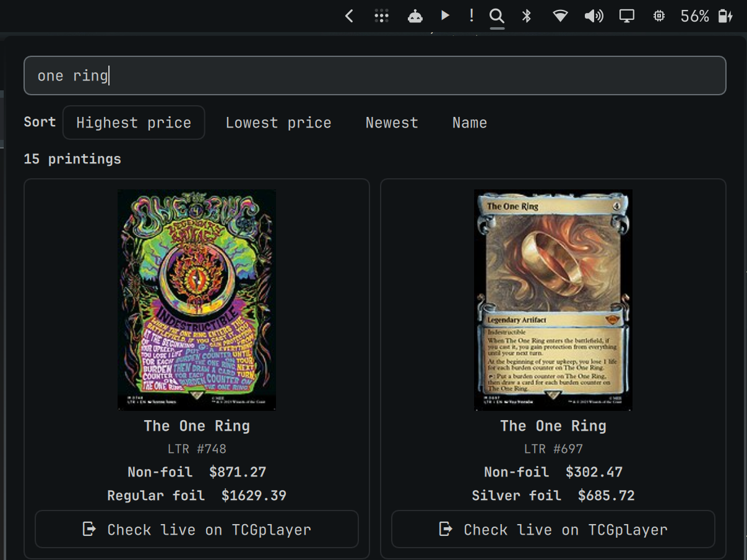747x560 pixels.
Task: Click the back chevron in the top bar
Action: 349,16
